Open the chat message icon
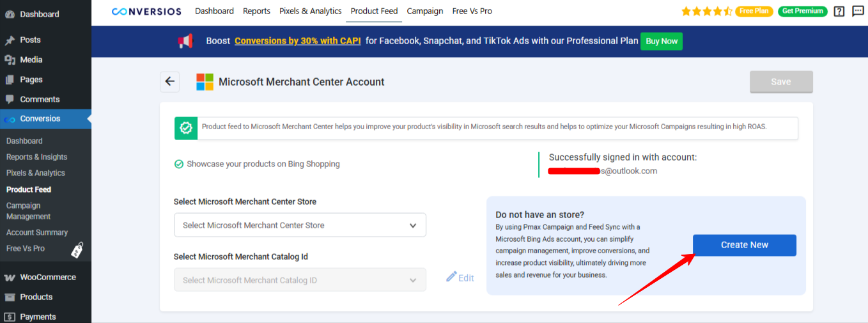This screenshot has width=868, height=323. 858,12
